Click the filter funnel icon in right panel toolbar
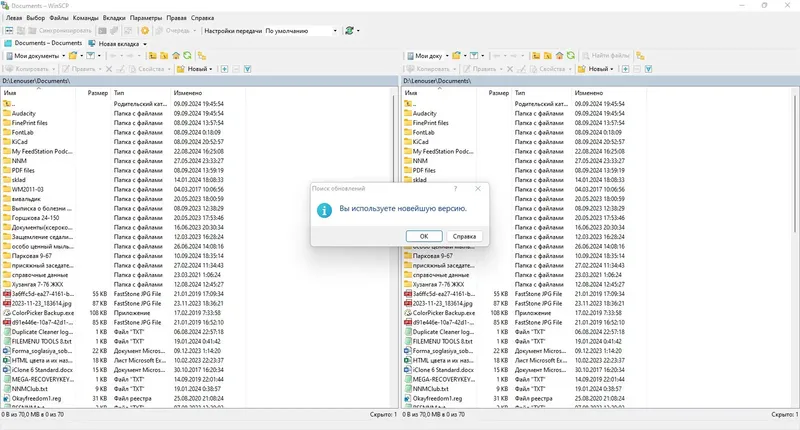This screenshot has width=800, height=430. 474,56
